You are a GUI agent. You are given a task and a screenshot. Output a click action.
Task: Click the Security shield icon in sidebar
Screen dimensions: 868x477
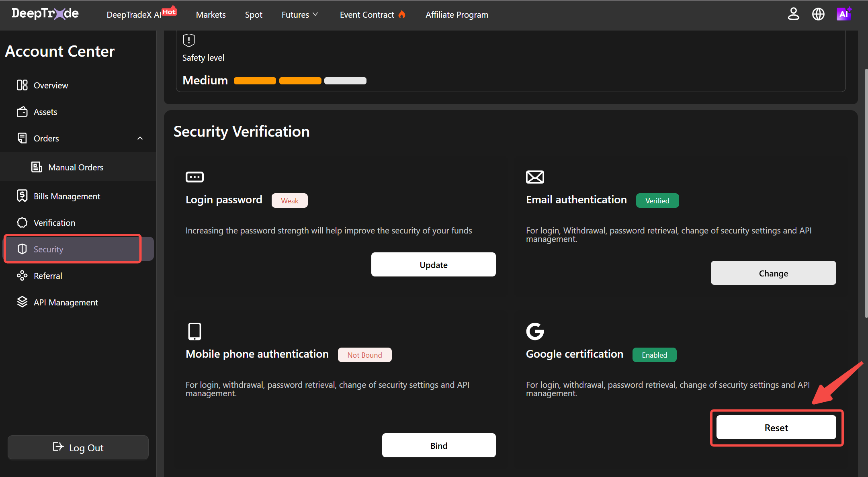tap(22, 249)
